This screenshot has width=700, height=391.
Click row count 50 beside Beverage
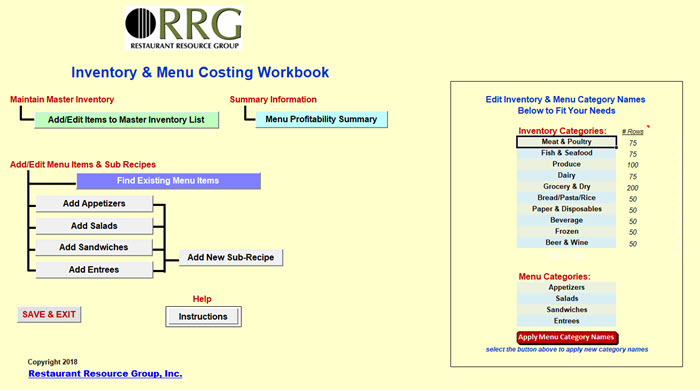(x=633, y=221)
